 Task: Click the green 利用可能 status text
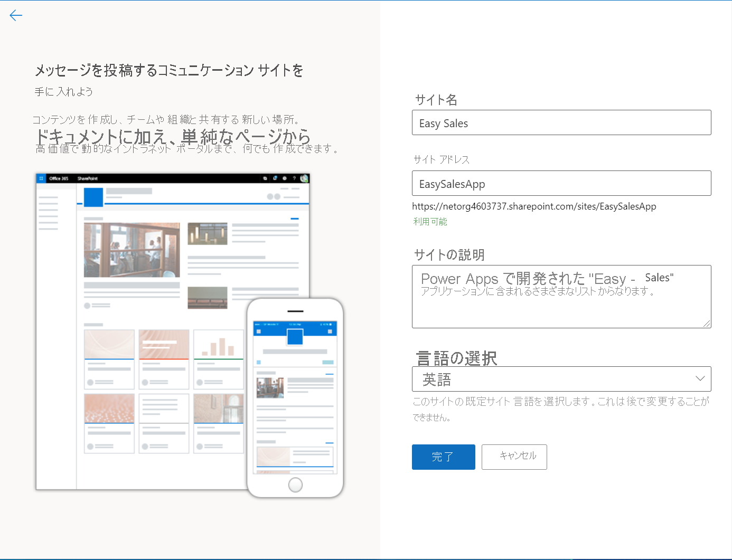click(x=430, y=222)
